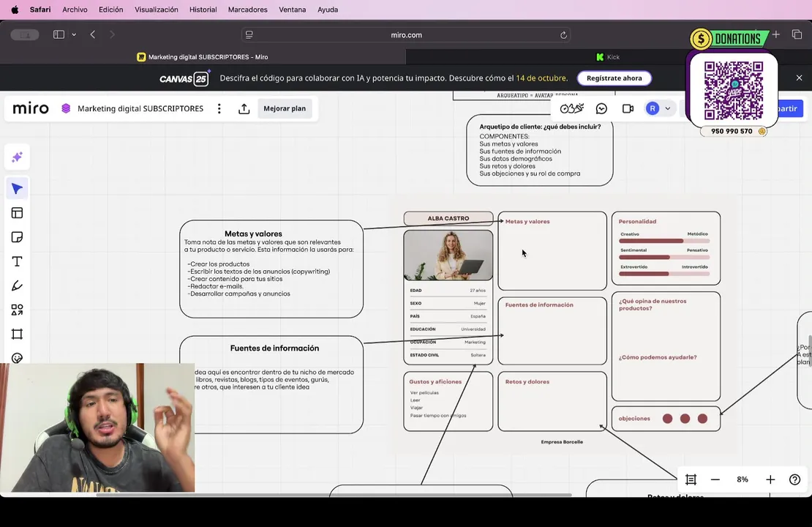The height and width of the screenshot is (527, 812).
Task: Switch to the Kick tab
Action: [608, 57]
